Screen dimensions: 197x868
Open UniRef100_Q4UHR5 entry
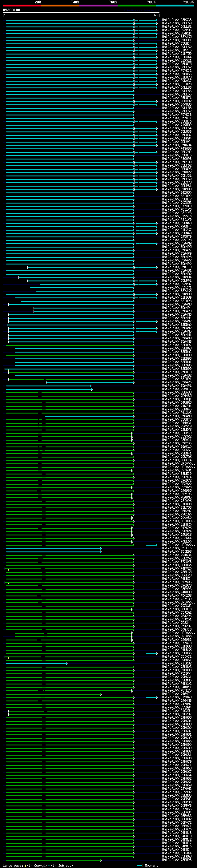click(x=177, y=403)
